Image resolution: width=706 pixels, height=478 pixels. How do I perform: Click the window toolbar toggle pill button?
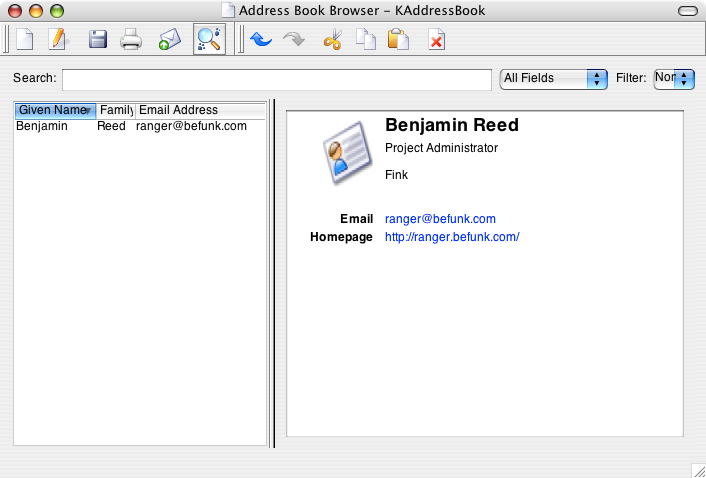click(688, 11)
